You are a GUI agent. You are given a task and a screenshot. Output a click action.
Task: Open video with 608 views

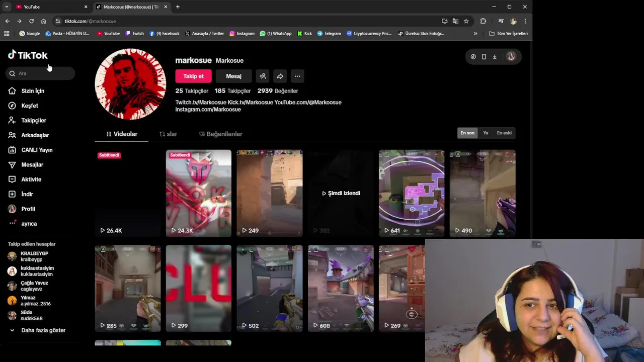341,288
